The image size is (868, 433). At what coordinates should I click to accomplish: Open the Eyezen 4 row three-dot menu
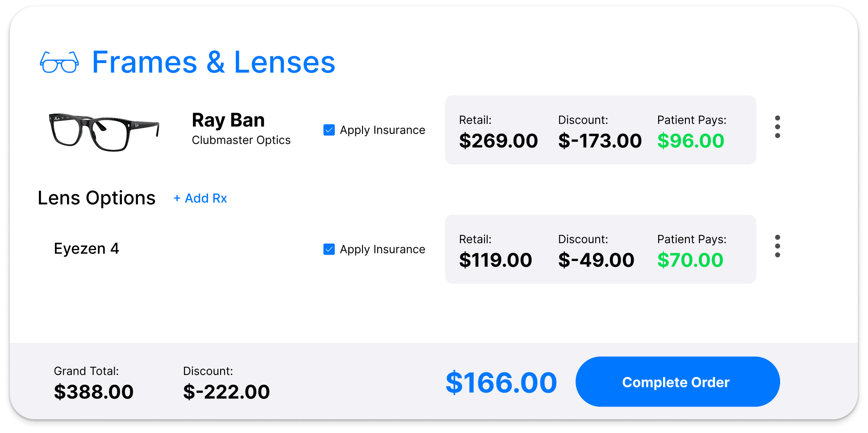(777, 246)
